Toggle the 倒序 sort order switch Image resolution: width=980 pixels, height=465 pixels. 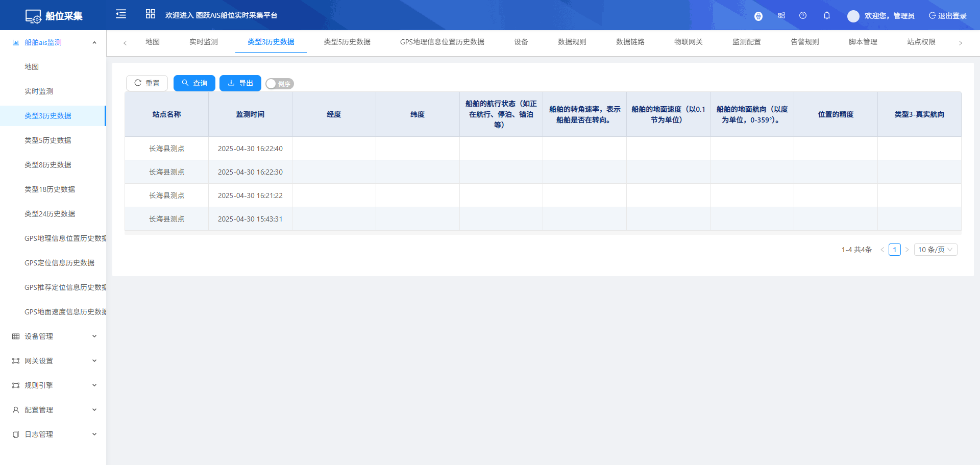point(279,84)
